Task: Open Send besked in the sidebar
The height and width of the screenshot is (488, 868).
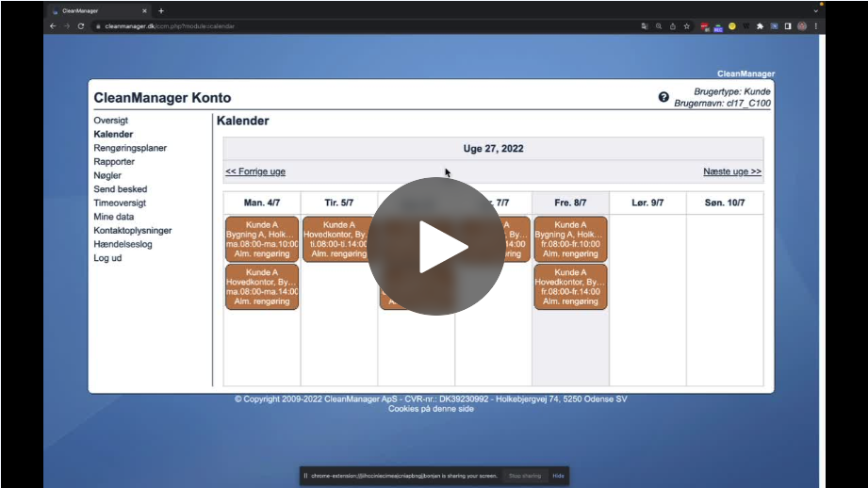Action: 120,189
